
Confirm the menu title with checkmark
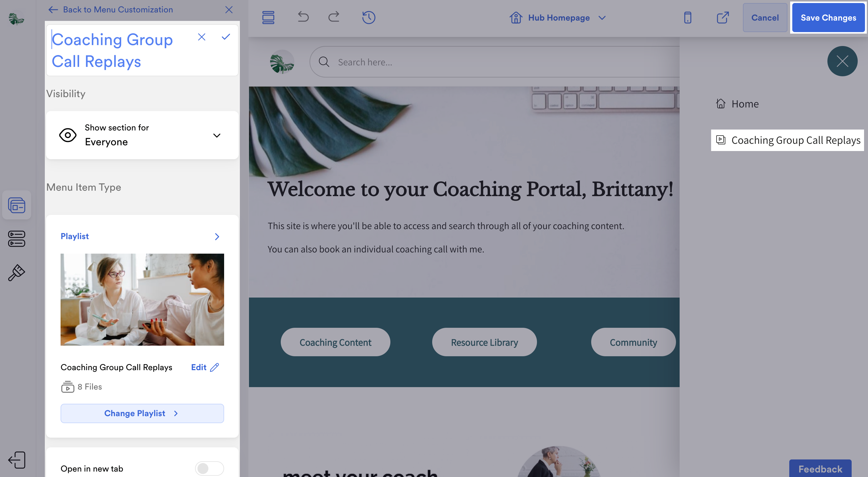[x=226, y=37]
